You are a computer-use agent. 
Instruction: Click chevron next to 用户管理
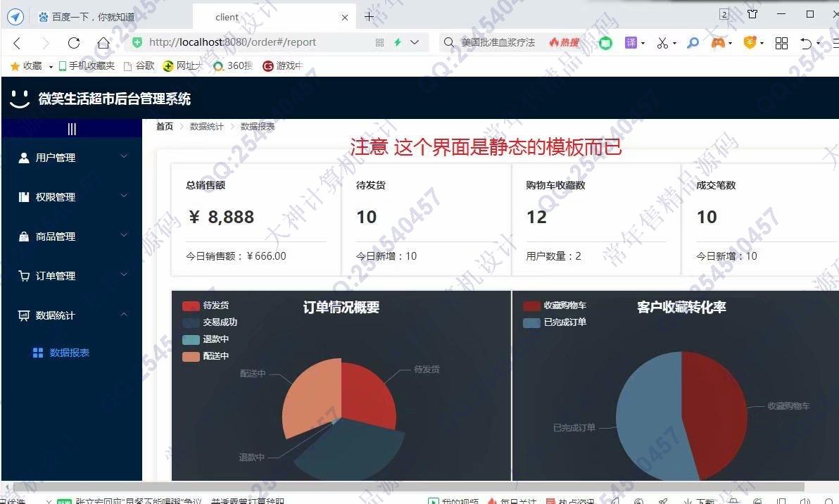tap(124, 156)
